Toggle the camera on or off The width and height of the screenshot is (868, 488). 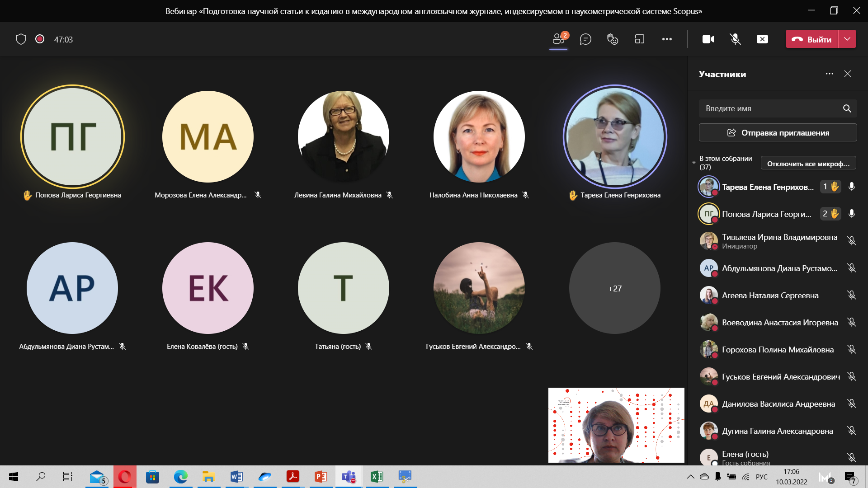708,39
